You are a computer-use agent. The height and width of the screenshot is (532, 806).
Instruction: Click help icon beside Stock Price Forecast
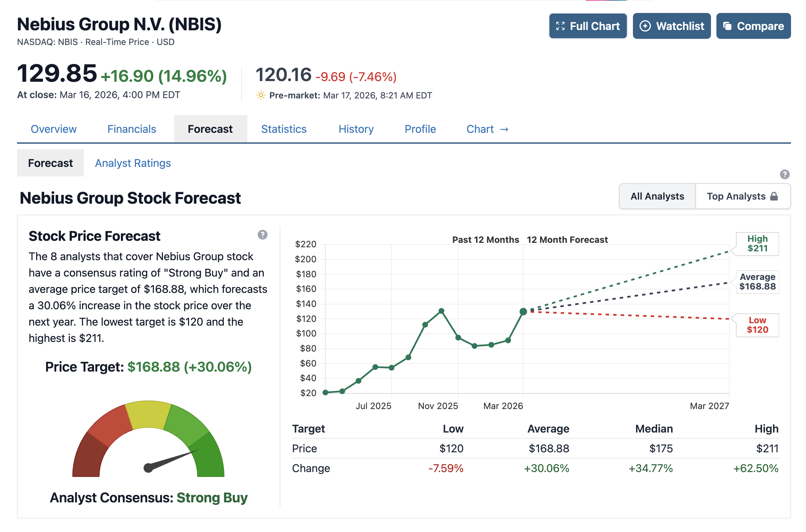click(262, 235)
